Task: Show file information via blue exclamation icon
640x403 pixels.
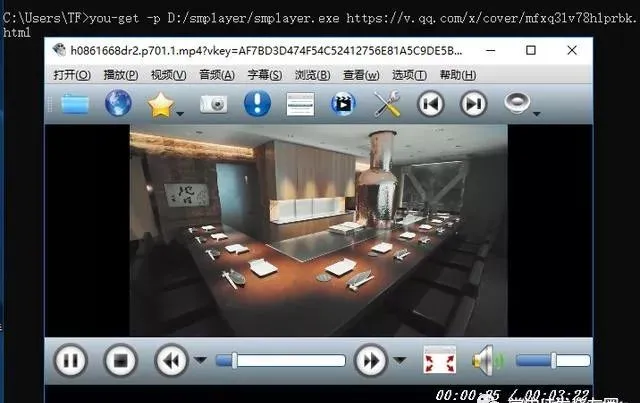Action: pos(257,104)
